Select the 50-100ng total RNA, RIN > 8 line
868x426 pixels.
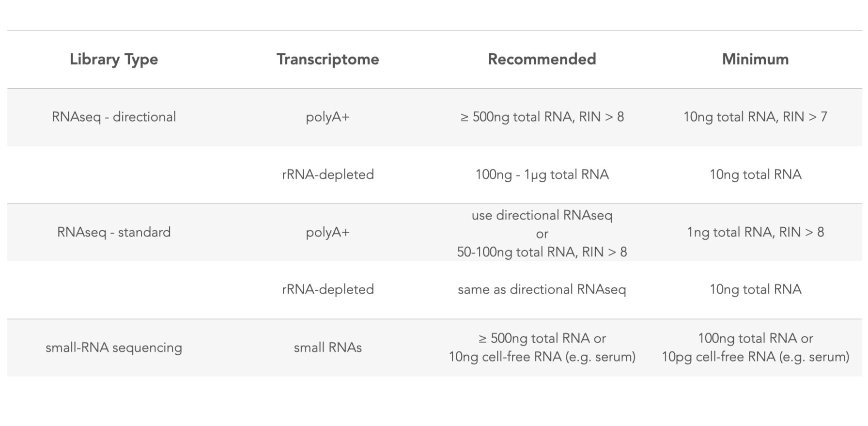(542, 252)
